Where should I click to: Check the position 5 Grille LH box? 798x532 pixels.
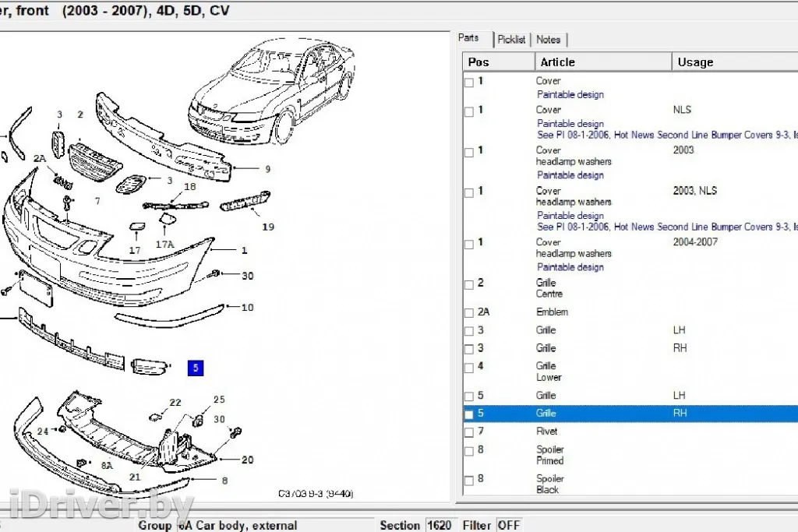469,396
